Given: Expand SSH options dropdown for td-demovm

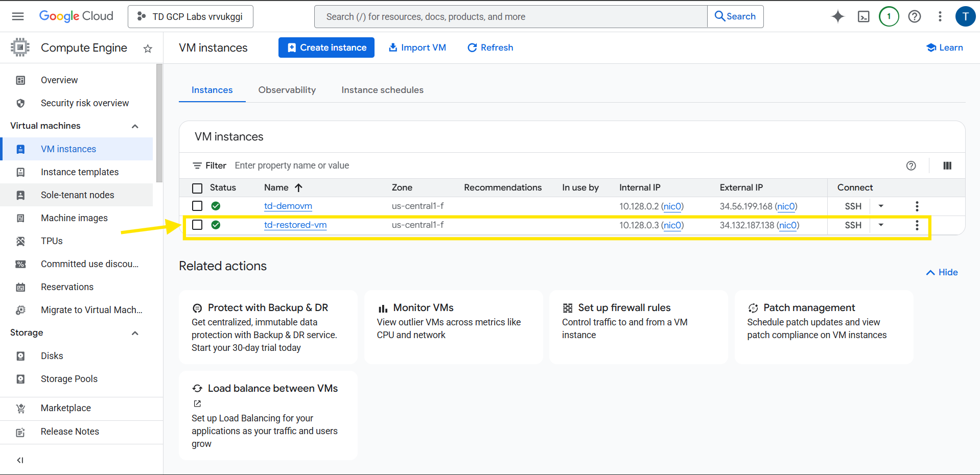Looking at the screenshot, I should coord(881,206).
